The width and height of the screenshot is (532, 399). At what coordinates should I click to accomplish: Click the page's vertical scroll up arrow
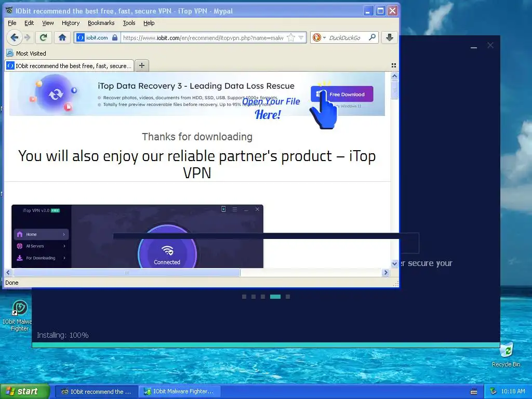[x=394, y=76]
